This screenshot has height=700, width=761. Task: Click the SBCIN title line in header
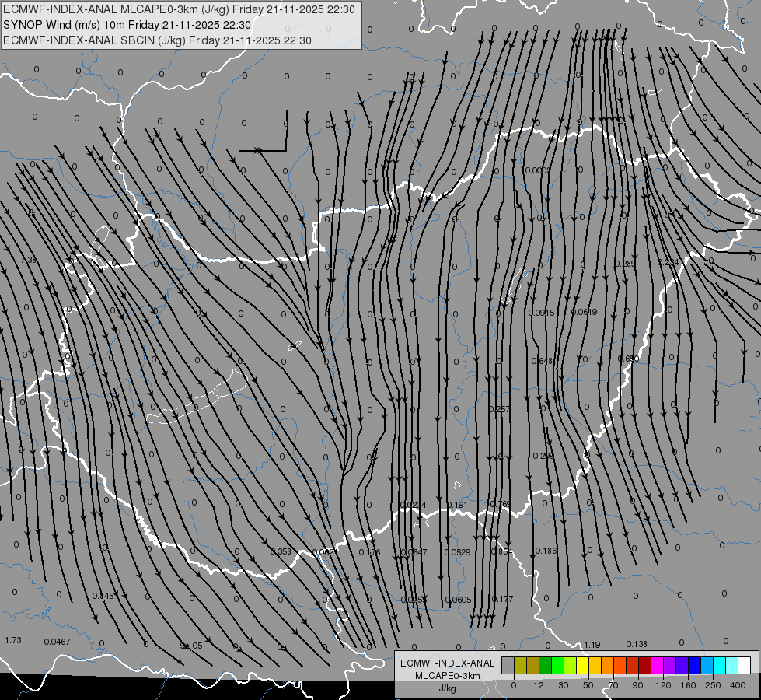tap(157, 40)
